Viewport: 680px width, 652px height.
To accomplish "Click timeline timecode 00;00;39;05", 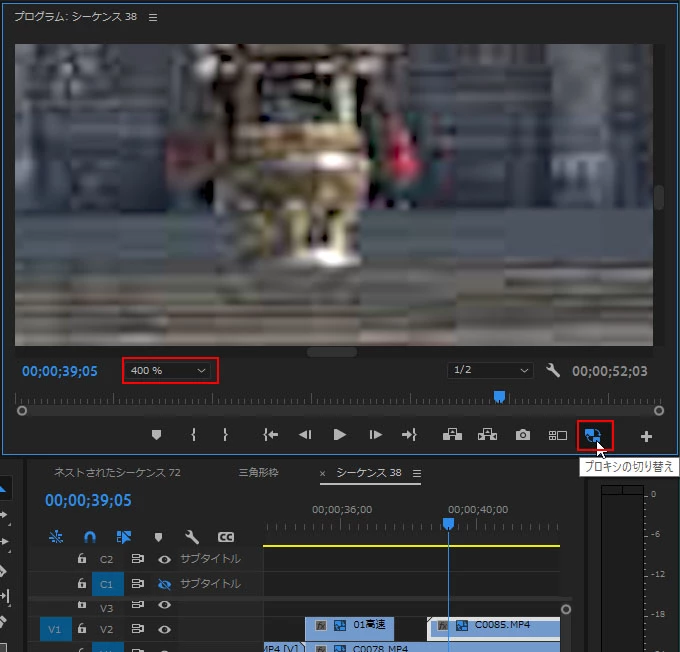I will coord(88,500).
